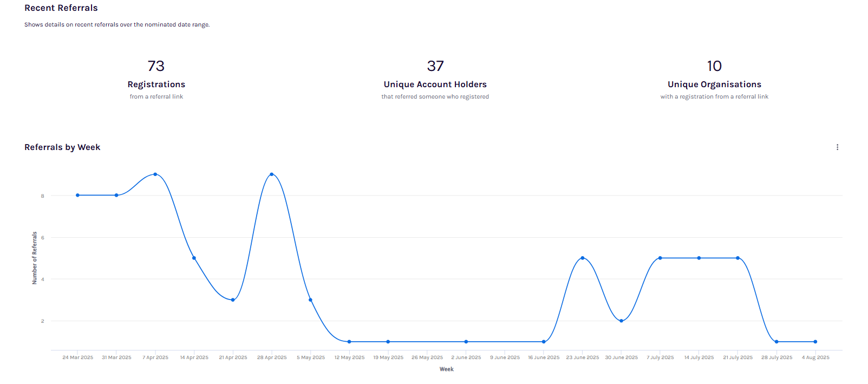The height and width of the screenshot is (384, 868).
Task: Click the 4 Aug 2025 final data point
Action: pos(815,342)
